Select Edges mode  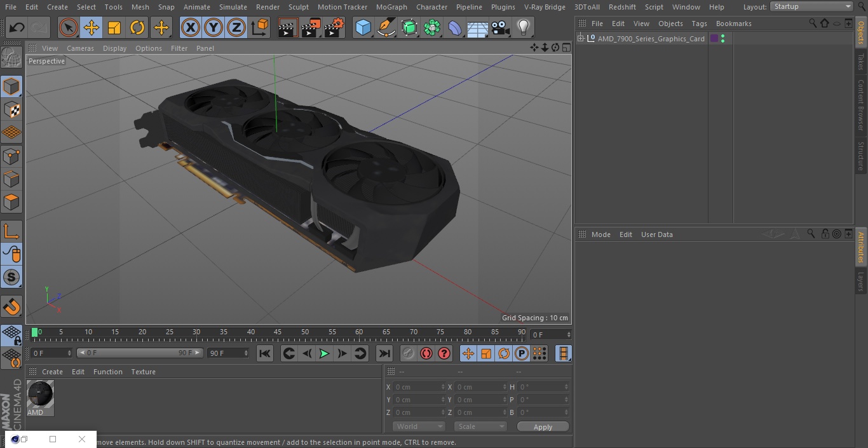coord(11,179)
